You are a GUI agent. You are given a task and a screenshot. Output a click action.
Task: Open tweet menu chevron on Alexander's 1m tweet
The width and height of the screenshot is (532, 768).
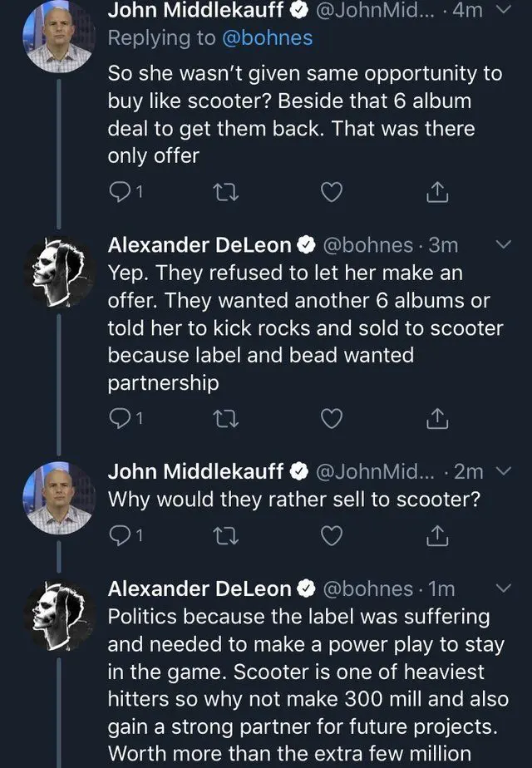[504, 588]
